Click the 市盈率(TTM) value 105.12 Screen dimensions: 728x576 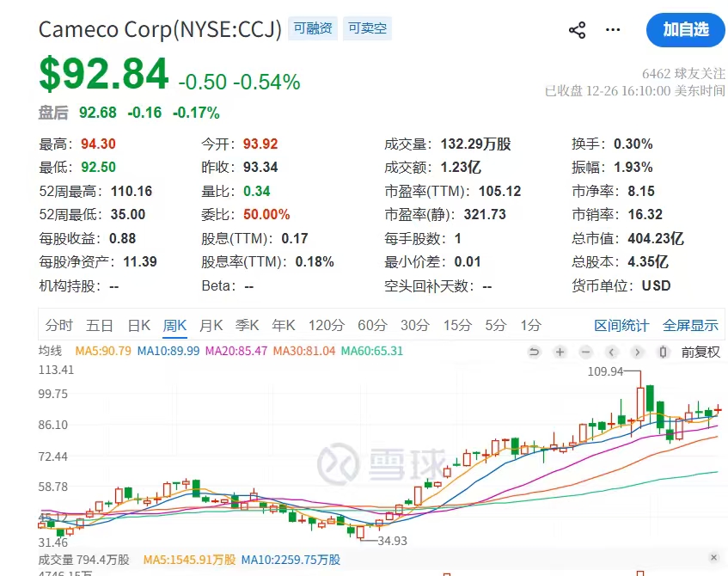click(500, 192)
